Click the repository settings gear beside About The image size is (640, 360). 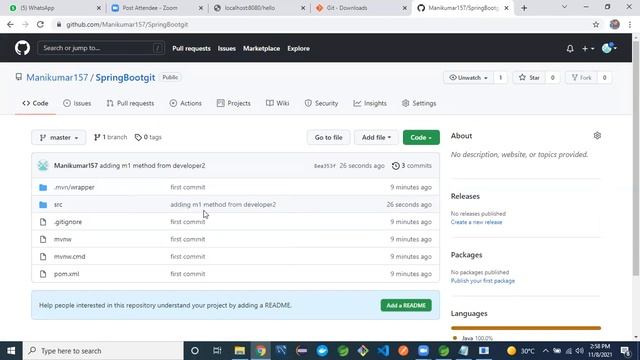(597, 136)
